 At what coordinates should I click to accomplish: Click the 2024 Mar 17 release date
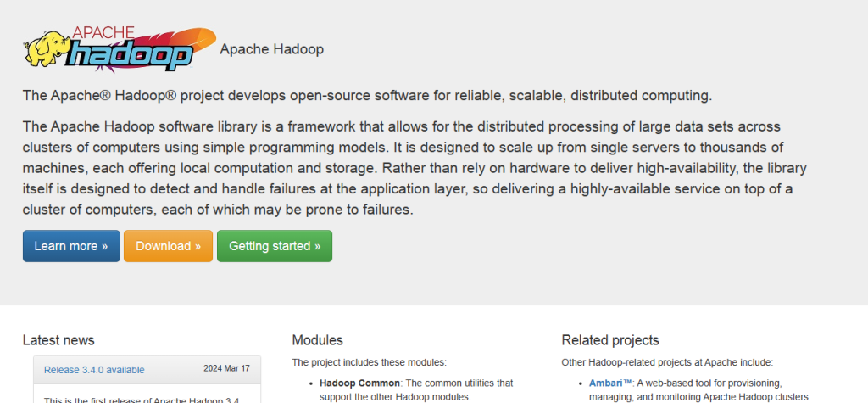point(226,369)
